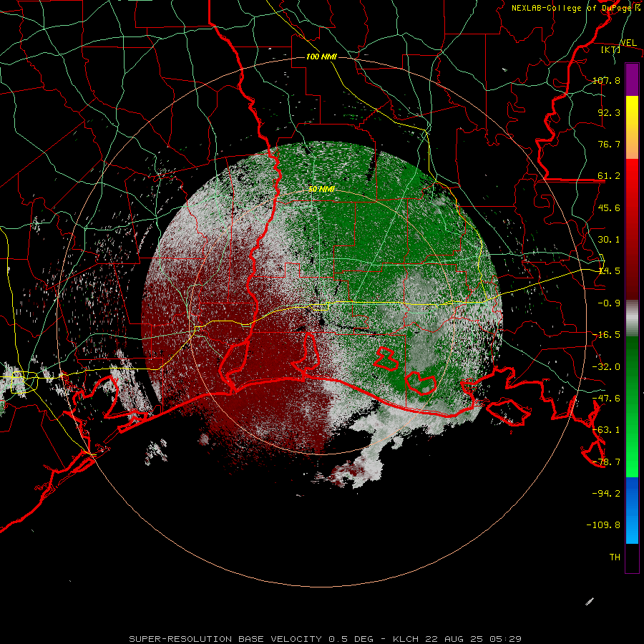Viewport: 644px width, 644px height.
Task: Click the 92.3 velocity scale value
Action: [x=609, y=112]
